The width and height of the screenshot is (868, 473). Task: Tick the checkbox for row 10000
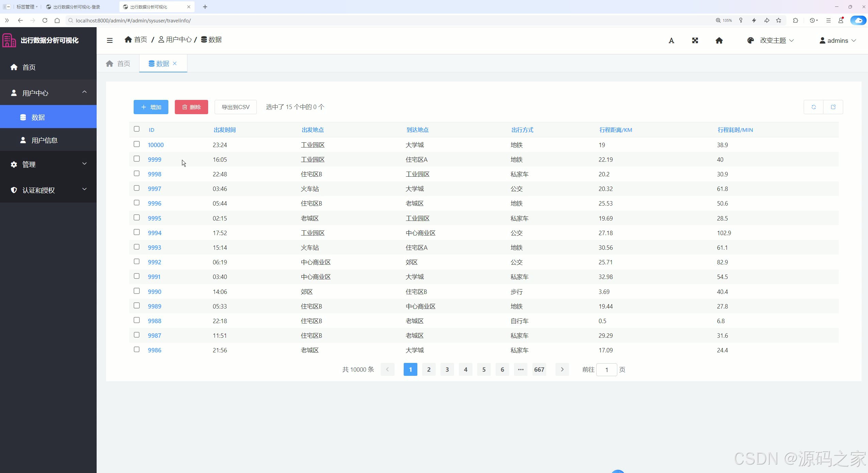[137, 144]
